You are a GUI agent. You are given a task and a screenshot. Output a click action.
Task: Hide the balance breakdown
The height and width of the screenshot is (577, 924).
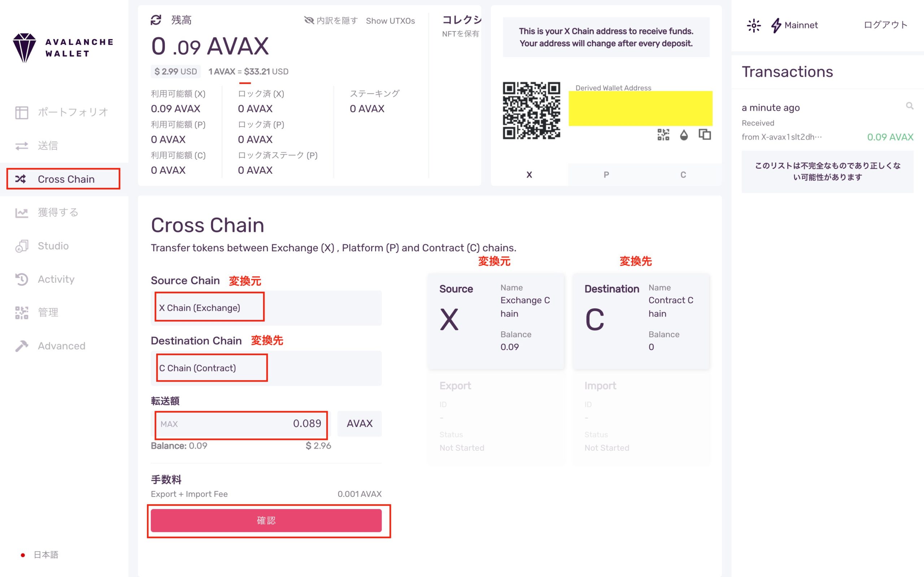[331, 21]
